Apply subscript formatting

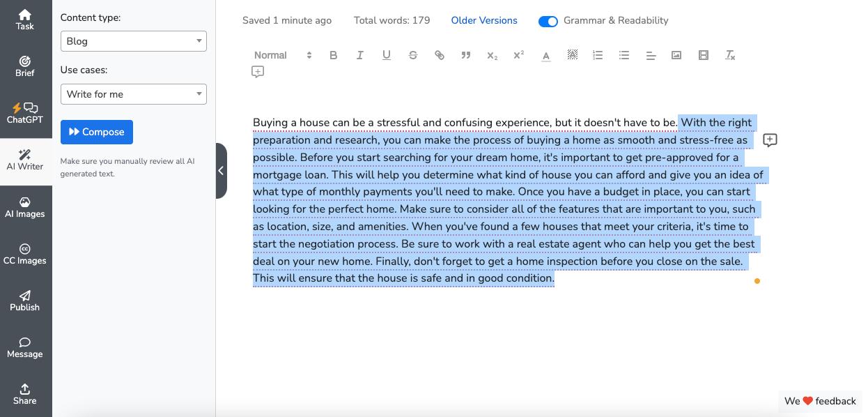493,55
